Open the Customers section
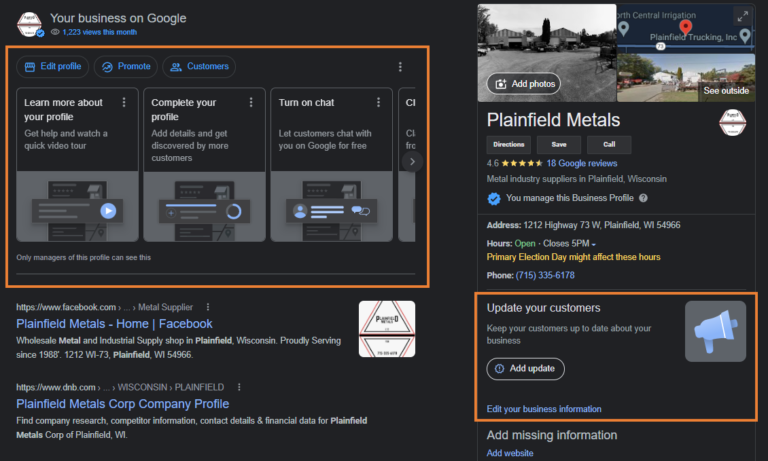This screenshot has height=461, width=768. [199, 67]
